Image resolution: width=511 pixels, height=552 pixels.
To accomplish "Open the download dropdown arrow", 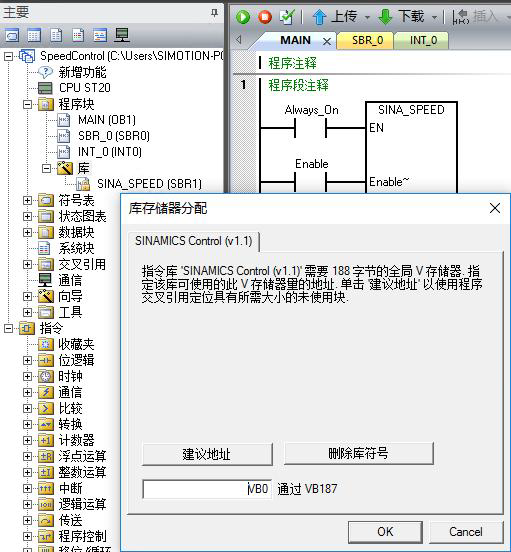I will click(x=434, y=17).
